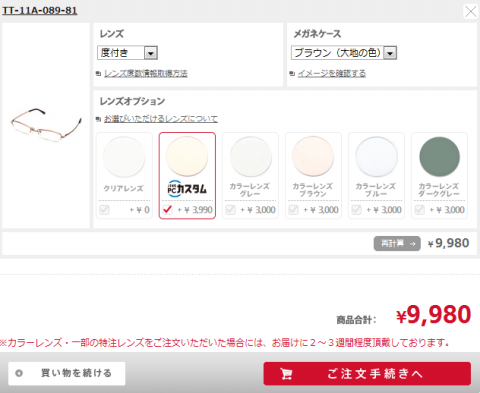The image size is (480, 393).
Task: Pick the gray color lens circle
Action: (250, 157)
